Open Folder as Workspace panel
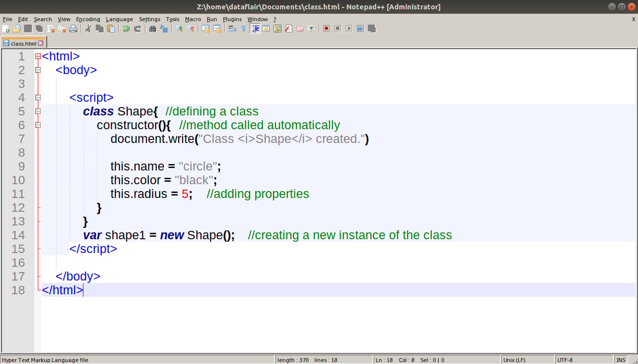The height and width of the screenshot is (364, 638). 300,28
